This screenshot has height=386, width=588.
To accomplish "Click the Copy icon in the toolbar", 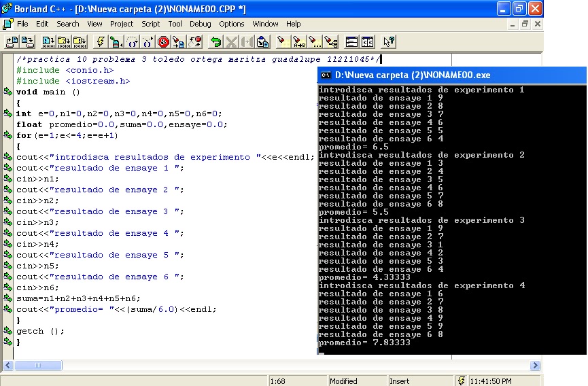I will coord(247,42).
